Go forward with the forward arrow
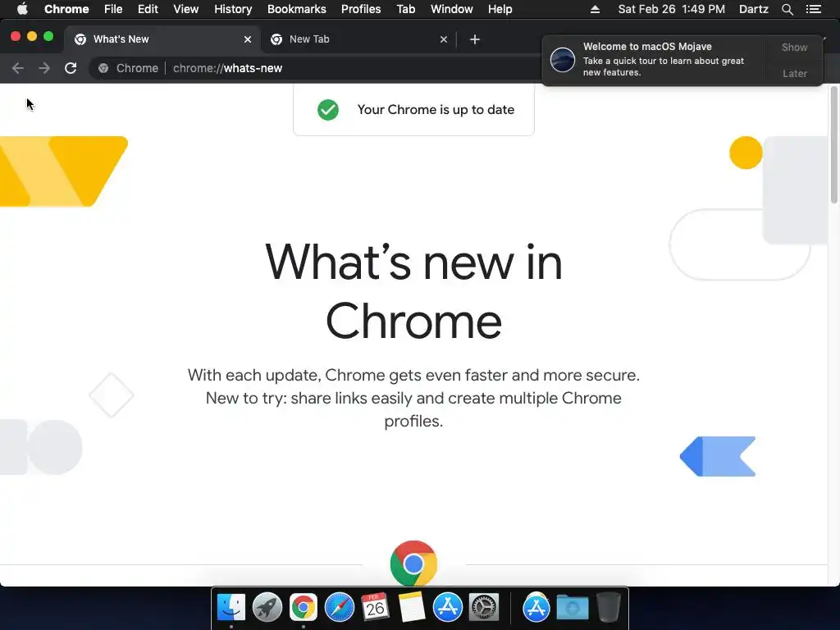The image size is (840, 630). point(44,68)
